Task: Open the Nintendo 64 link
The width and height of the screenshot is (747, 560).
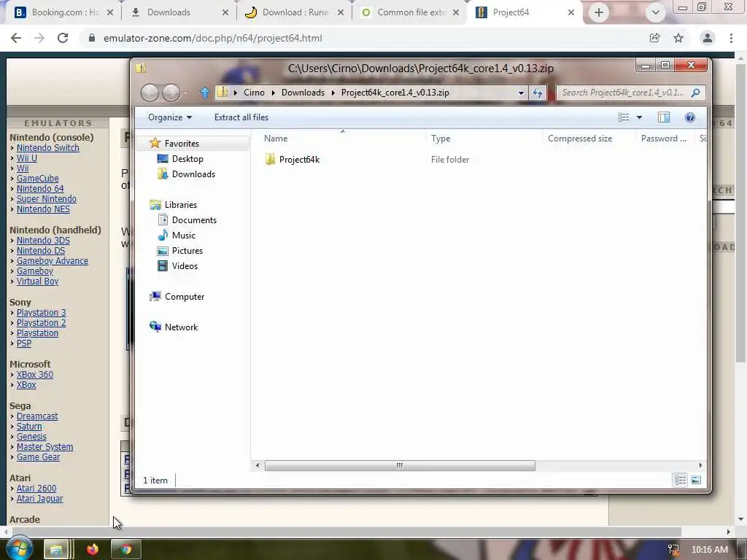Action: [40, 189]
